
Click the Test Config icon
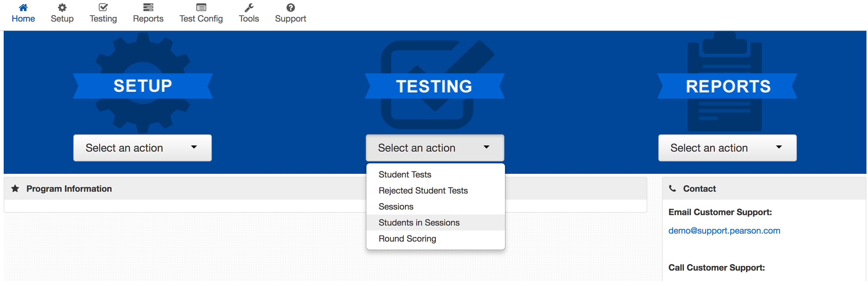pyautogui.click(x=201, y=7)
